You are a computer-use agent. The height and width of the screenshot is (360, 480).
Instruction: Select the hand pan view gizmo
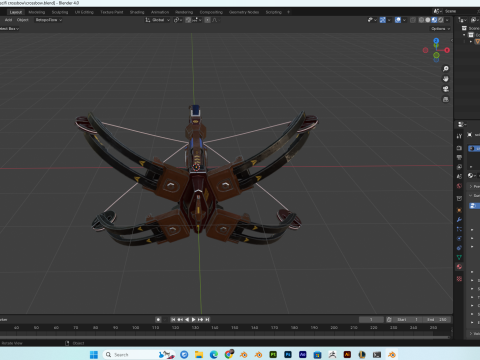coord(446,79)
